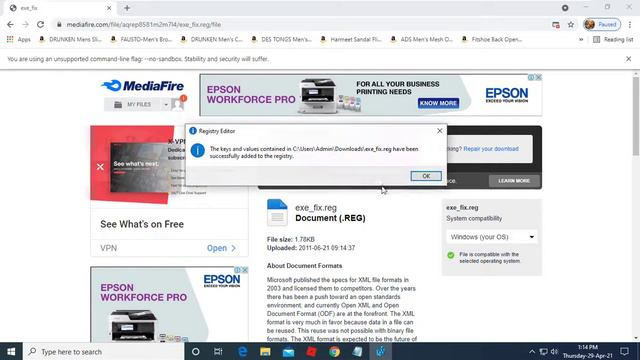Screen dimensions: 640x360
Task: Click OK in the Registry Editor dialog
Action: tap(426, 176)
